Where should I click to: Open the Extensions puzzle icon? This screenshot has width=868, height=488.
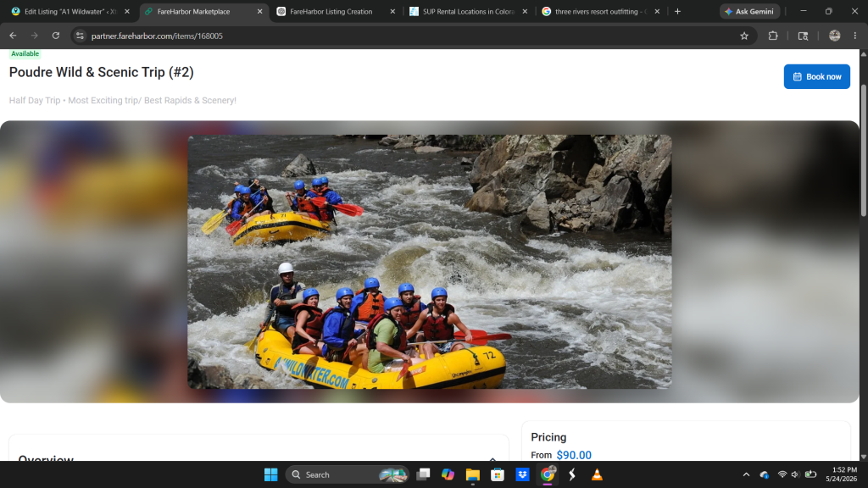pos(773,36)
